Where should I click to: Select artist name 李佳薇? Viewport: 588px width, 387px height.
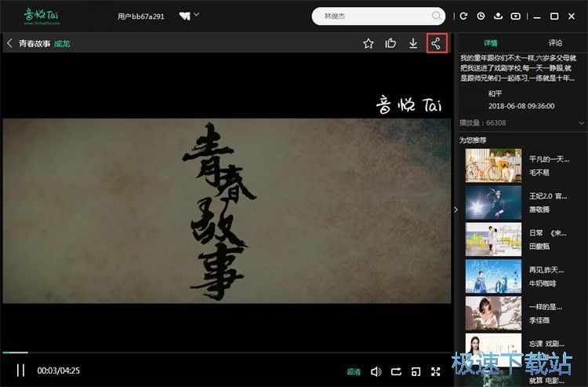[x=539, y=320]
